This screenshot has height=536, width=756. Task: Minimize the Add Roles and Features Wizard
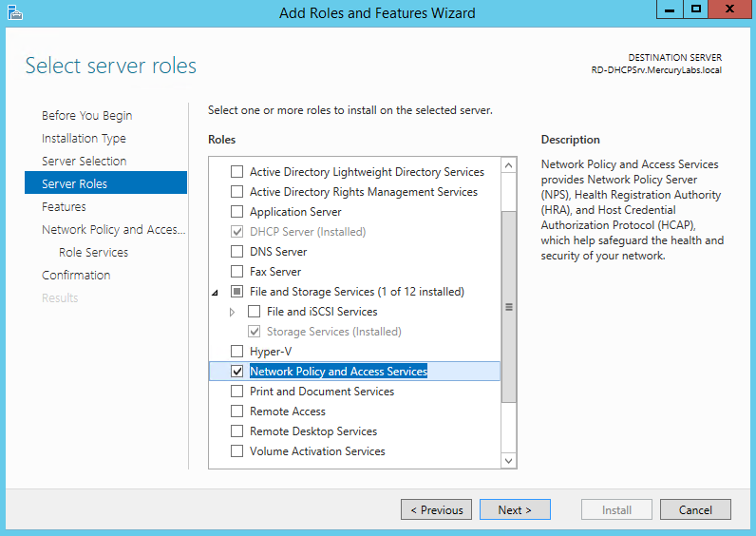(670, 10)
